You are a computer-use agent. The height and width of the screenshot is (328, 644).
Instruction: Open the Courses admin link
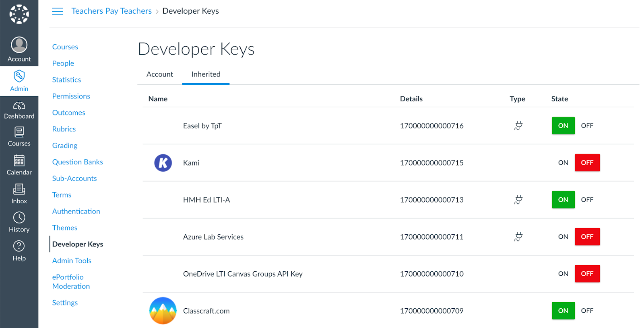65,47
